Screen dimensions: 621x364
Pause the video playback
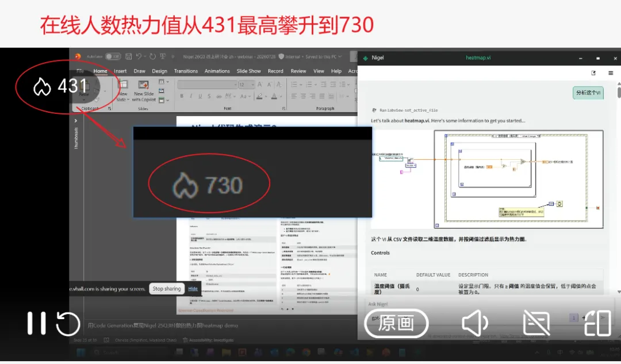tap(36, 323)
